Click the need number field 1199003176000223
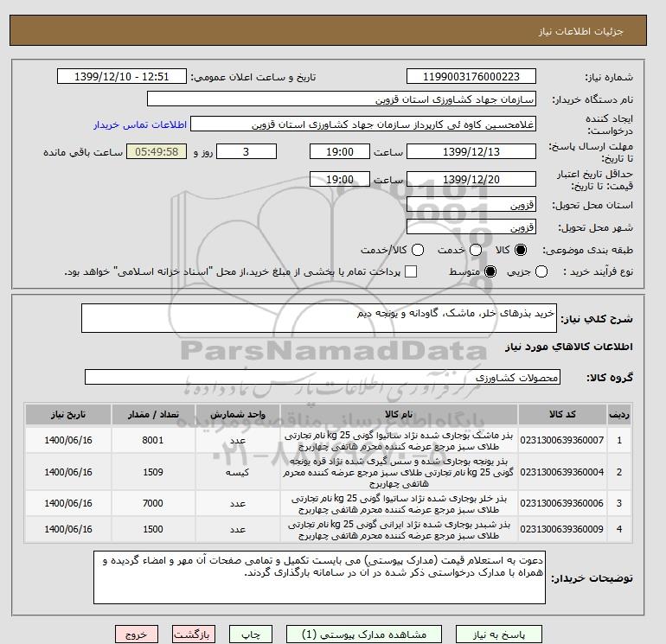The height and width of the screenshot is (644, 666). pyautogui.click(x=471, y=76)
